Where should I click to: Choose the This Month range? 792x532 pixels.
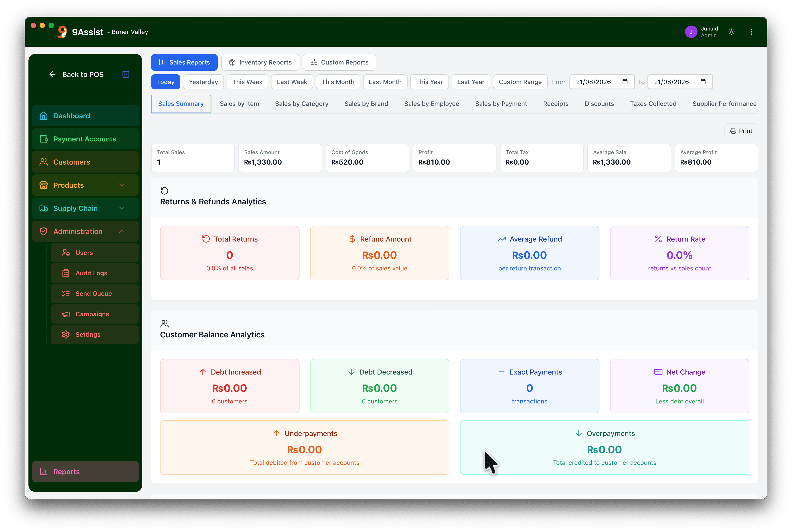[x=338, y=82]
